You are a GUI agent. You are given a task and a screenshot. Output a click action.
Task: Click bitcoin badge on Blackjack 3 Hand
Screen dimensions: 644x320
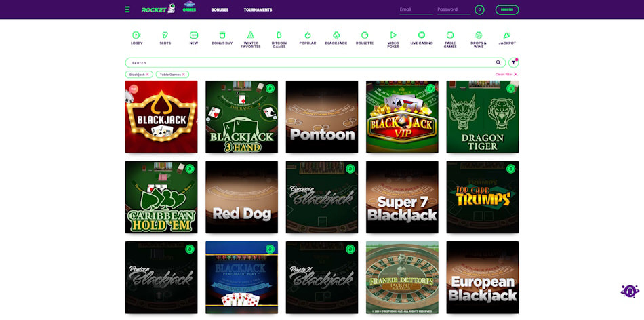pyautogui.click(x=270, y=88)
